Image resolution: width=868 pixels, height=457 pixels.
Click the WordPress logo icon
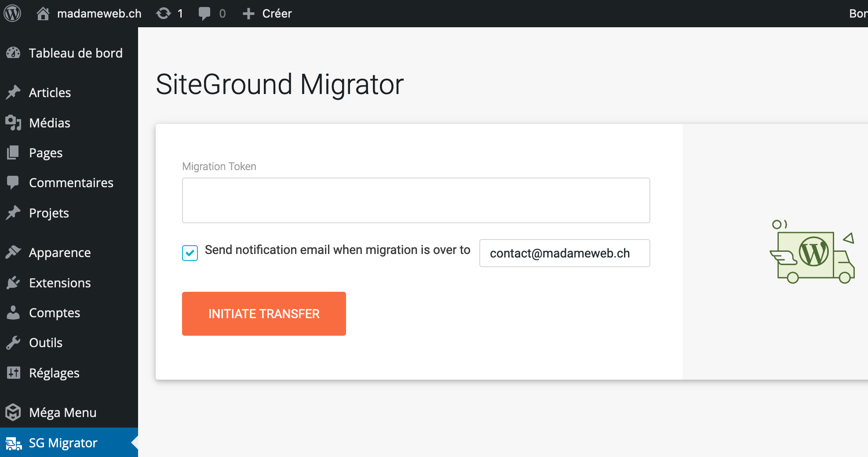point(12,13)
